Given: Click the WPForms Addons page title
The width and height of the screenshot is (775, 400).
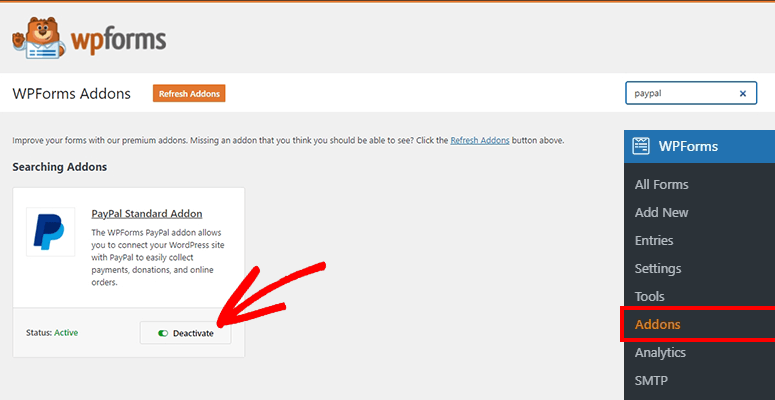Looking at the screenshot, I should [x=72, y=93].
